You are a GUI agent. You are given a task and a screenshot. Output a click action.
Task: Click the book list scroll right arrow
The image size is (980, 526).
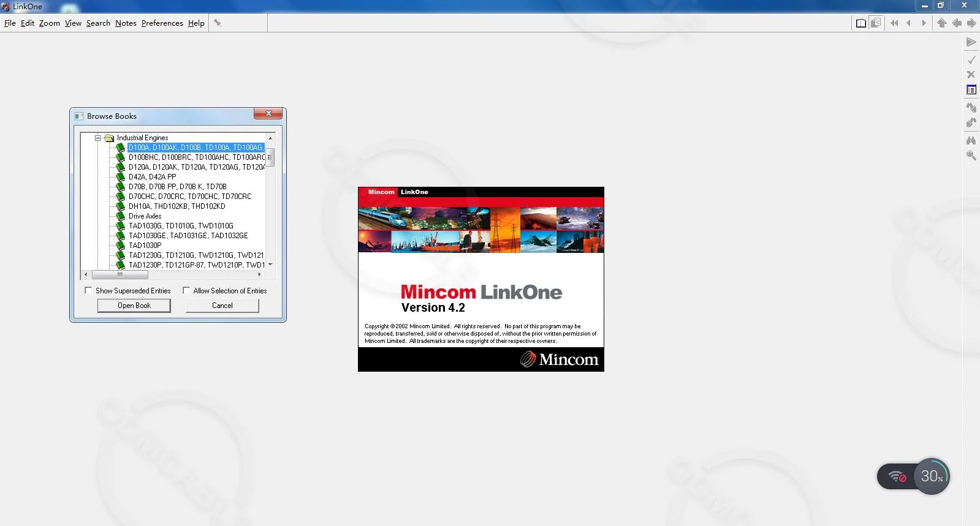pyautogui.click(x=260, y=274)
